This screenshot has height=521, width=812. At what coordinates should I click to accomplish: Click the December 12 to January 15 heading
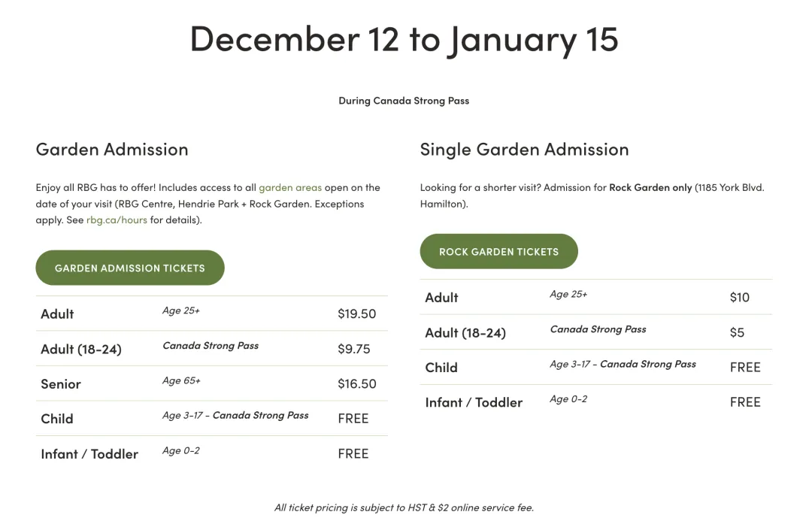click(x=404, y=38)
